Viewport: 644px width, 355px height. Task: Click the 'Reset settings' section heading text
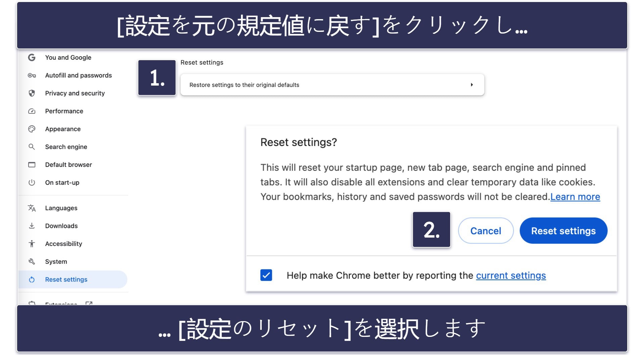(202, 62)
